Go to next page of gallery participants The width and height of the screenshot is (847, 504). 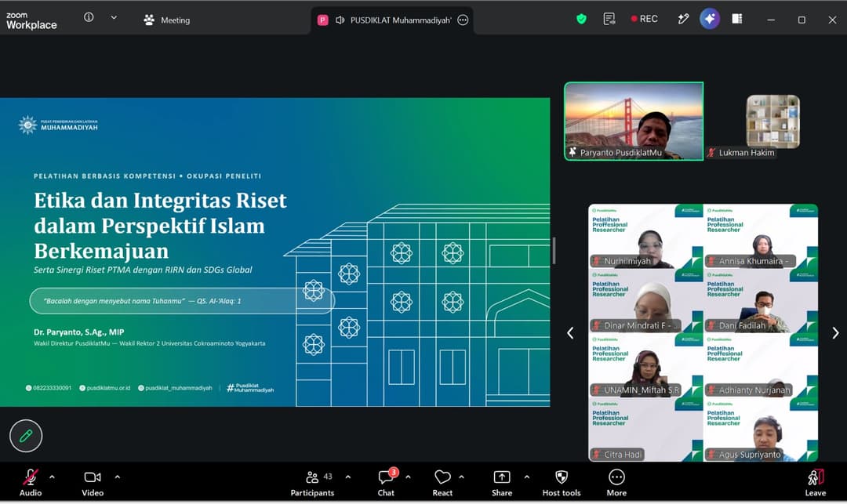click(x=835, y=333)
